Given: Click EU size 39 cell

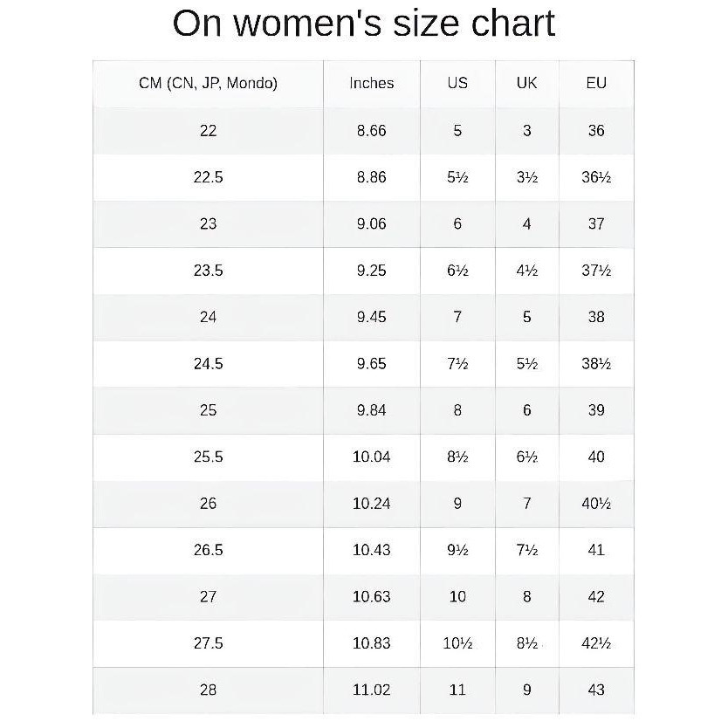Looking at the screenshot, I should point(596,410).
